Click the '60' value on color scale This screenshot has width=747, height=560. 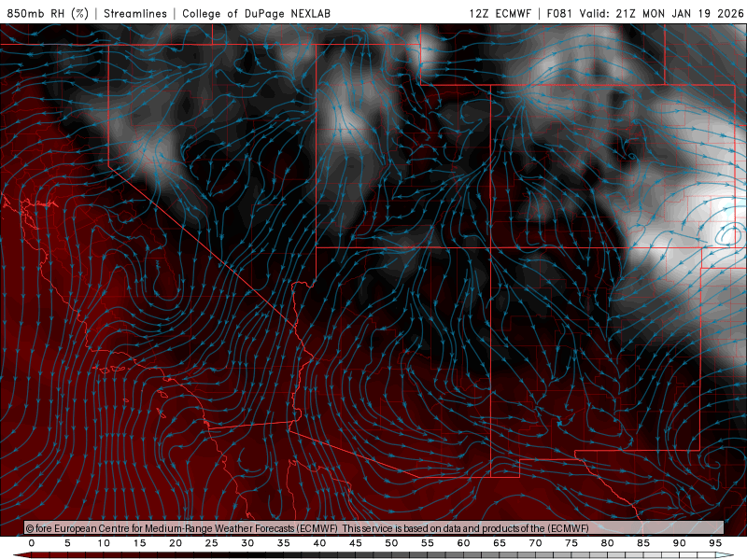click(x=463, y=543)
